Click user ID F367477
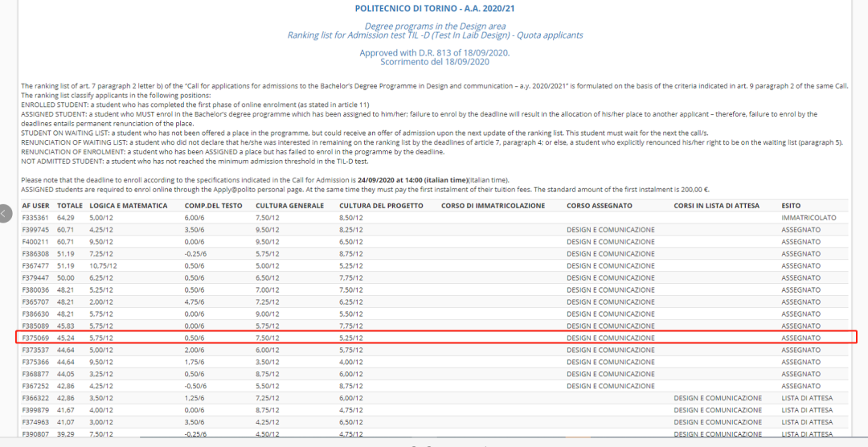Screen dimensions: 868x447 click(x=35, y=266)
